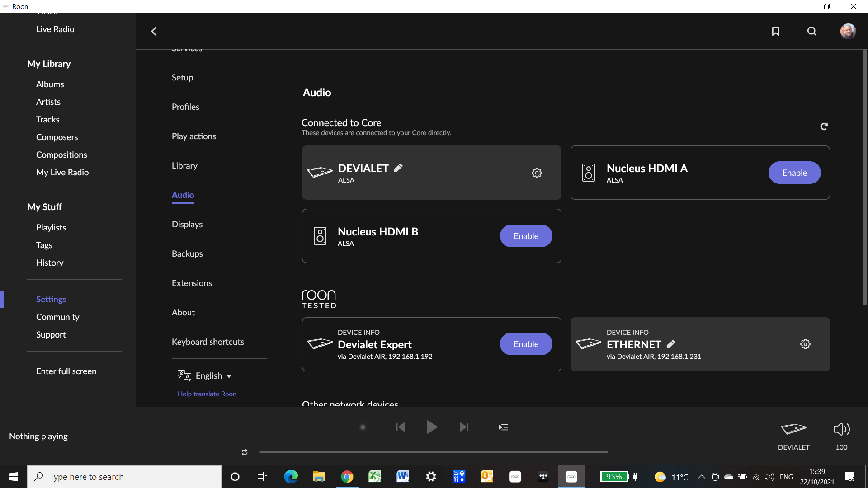868x488 pixels.
Task: Open language dropdown English
Action: click(205, 375)
